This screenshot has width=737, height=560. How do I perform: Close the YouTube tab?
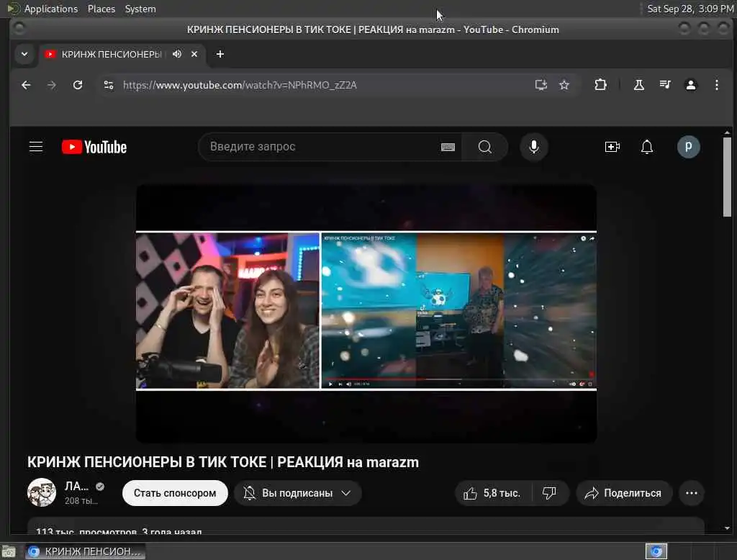click(x=194, y=54)
